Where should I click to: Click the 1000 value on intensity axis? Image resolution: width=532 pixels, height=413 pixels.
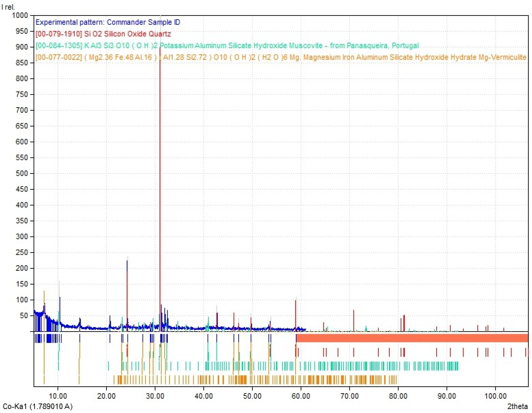coord(20,15)
